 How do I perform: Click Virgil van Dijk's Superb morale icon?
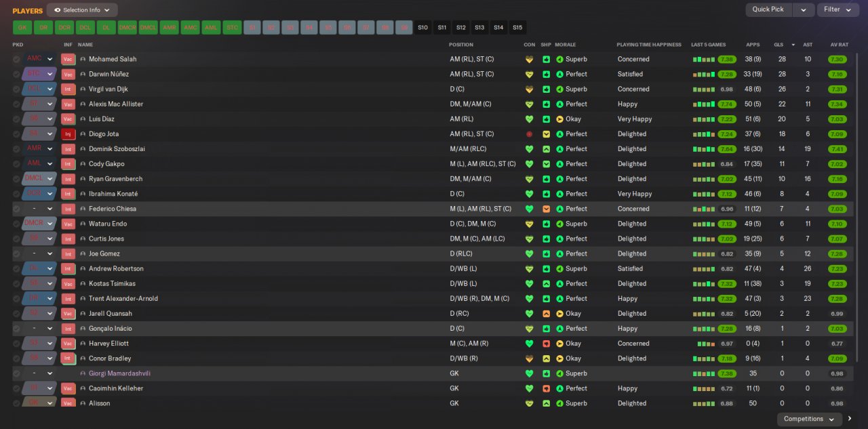(560, 89)
